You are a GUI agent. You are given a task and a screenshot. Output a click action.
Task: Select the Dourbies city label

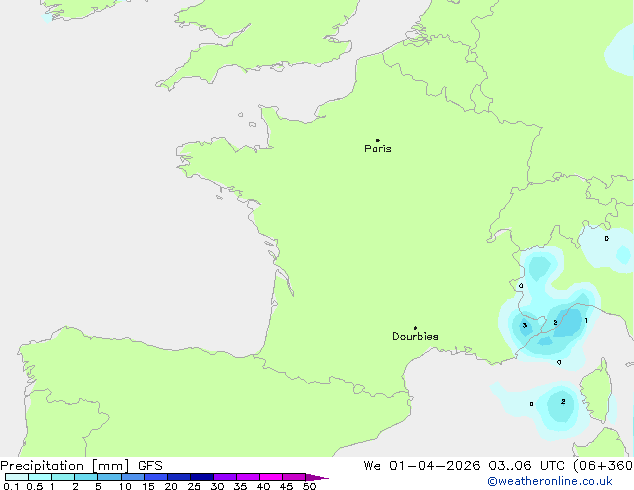415,336
